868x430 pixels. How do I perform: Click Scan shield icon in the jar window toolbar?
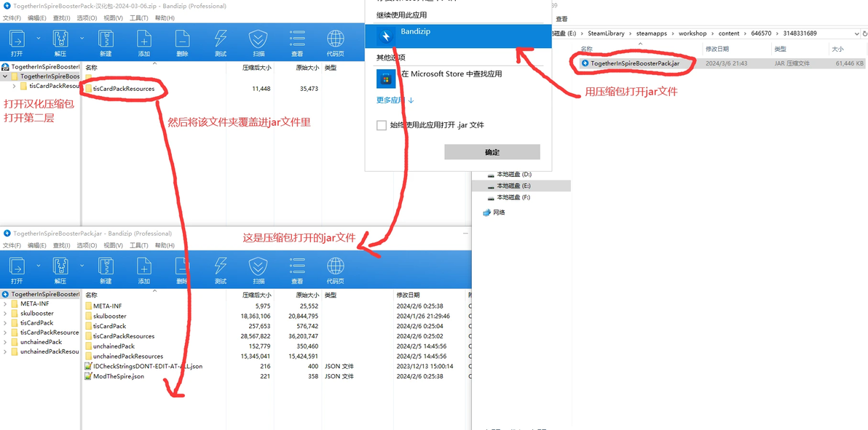[x=259, y=266]
